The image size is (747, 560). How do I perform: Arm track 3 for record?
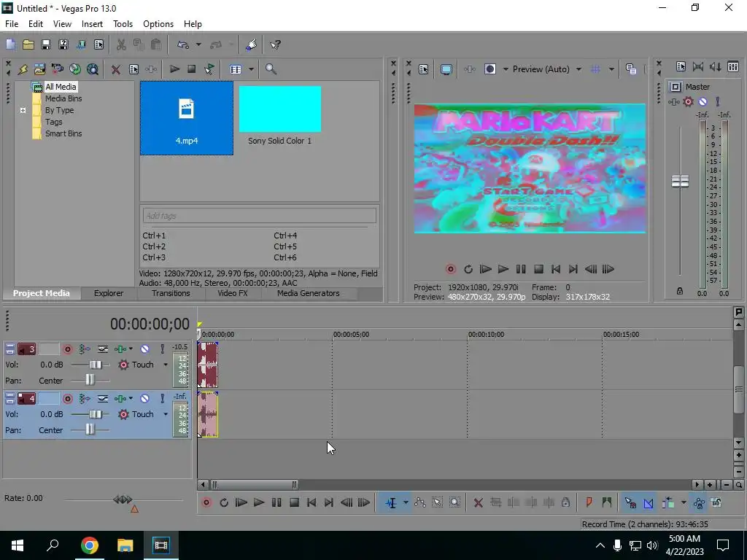pyautogui.click(x=68, y=349)
